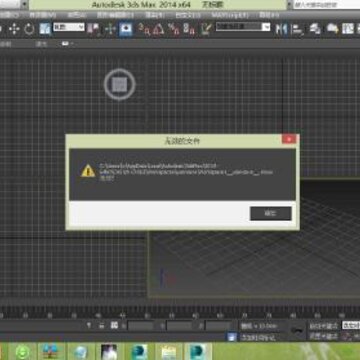Select the Select and Scale tool
This screenshot has width=360, height=360.
pyautogui.click(x=45, y=29)
